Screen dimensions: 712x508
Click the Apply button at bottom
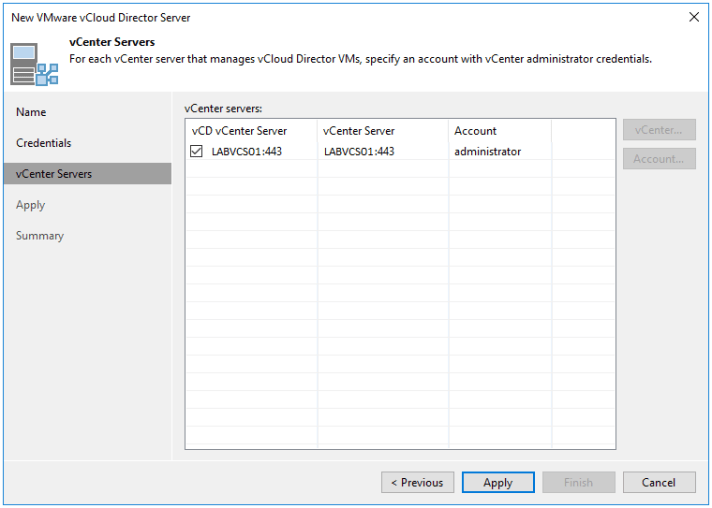(498, 483)
